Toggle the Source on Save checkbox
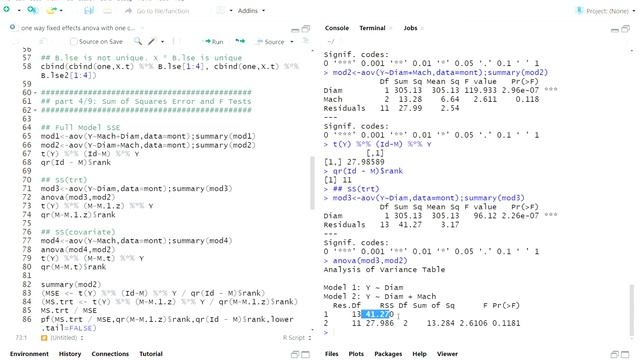Screen dimensions: 640x360 point(74,42)
